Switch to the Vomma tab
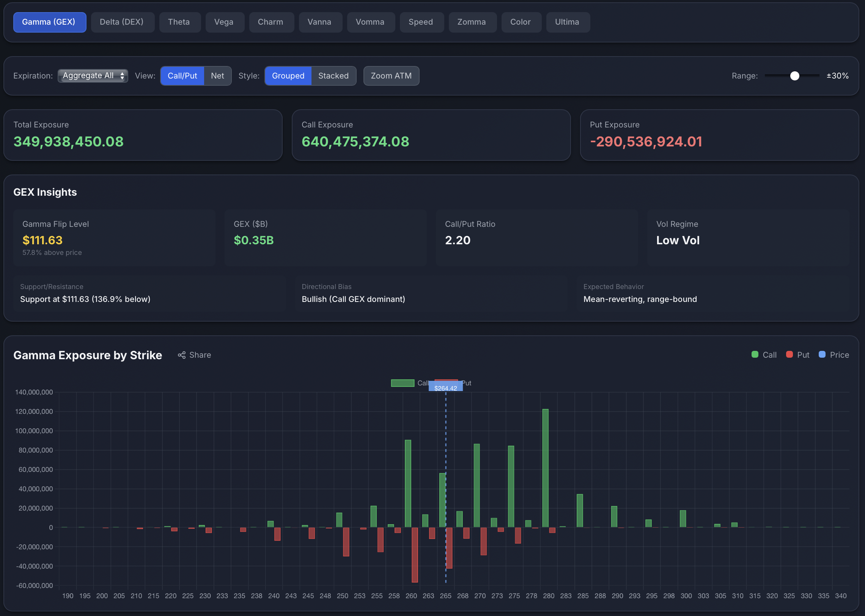The height and width of the screenshot is (616, 865). (x=370, y=22)
